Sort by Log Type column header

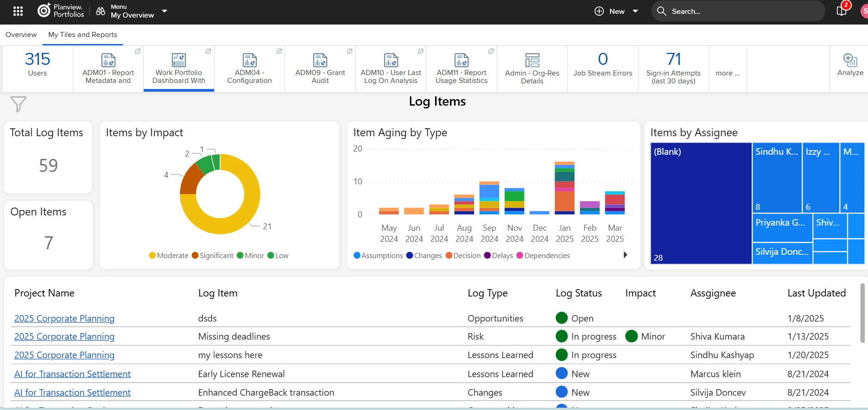click(488, 293)
